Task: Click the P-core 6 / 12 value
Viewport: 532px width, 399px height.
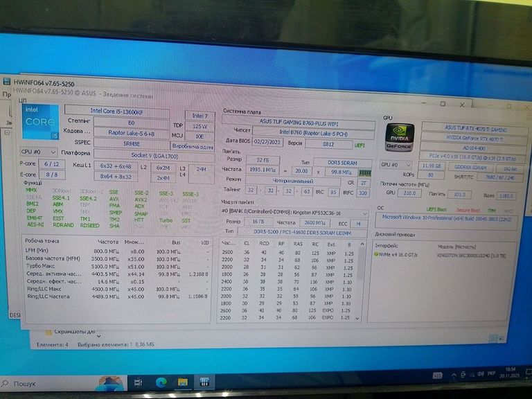Action: [x=51, y=164]
